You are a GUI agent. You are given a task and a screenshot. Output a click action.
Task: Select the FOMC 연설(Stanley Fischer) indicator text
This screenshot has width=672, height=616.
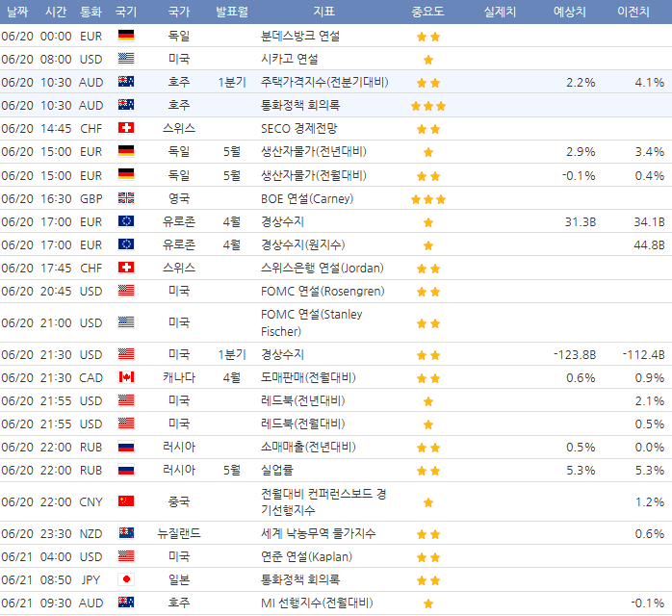(312, 322)
